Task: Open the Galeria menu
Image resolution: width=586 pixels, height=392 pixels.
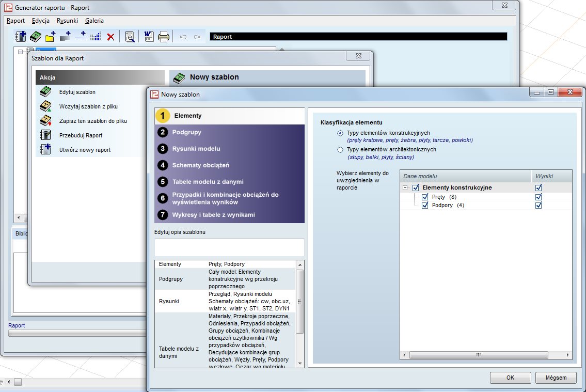Action: (x=94, y=21)
